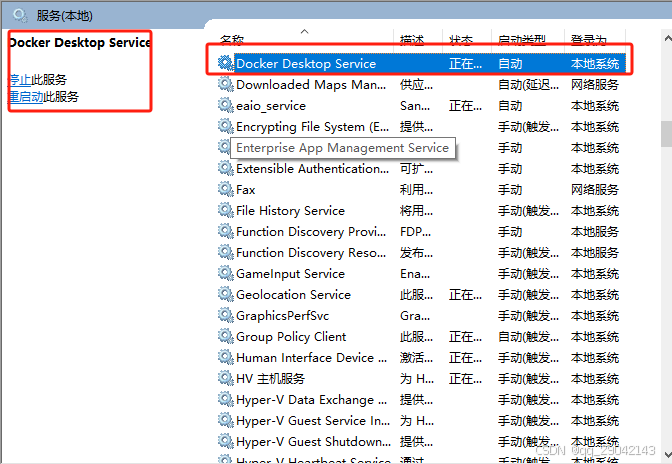672x464 pixels.
Task: Sort by the 登录为 column header
Action: pyautogui.click(x=588, y=40)
